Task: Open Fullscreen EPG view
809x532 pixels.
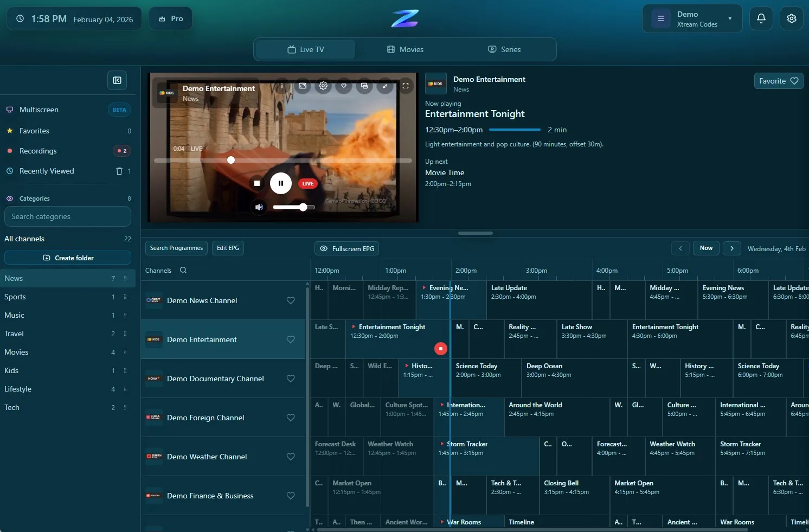Action: (x=347, y=248)
